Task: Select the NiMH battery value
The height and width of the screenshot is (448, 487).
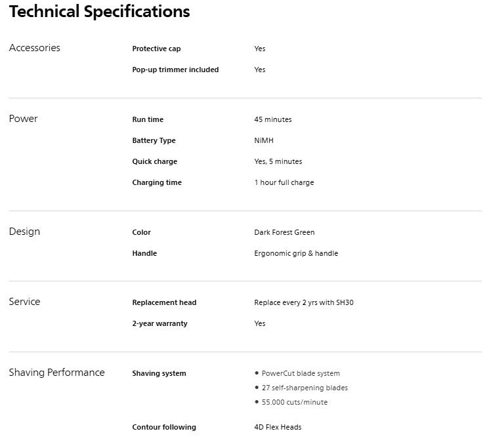Action: [x=264, y=140]
